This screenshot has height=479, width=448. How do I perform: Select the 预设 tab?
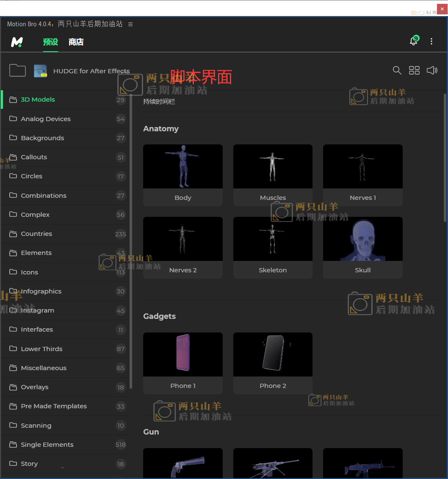click(x=50, y=42)
